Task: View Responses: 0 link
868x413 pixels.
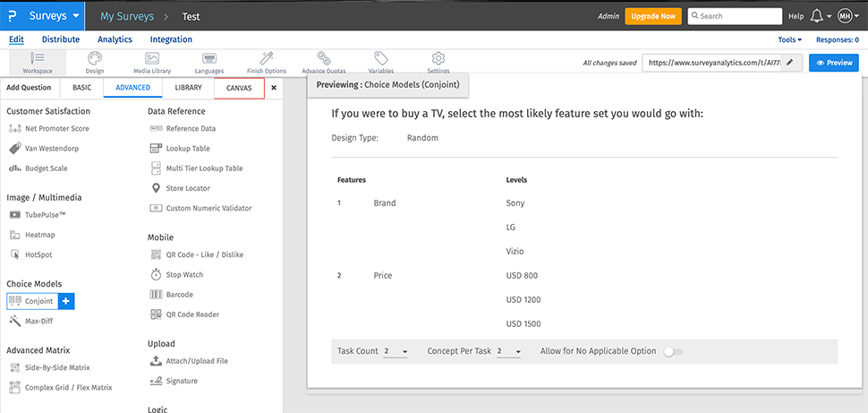Action: tap(838, 40)
